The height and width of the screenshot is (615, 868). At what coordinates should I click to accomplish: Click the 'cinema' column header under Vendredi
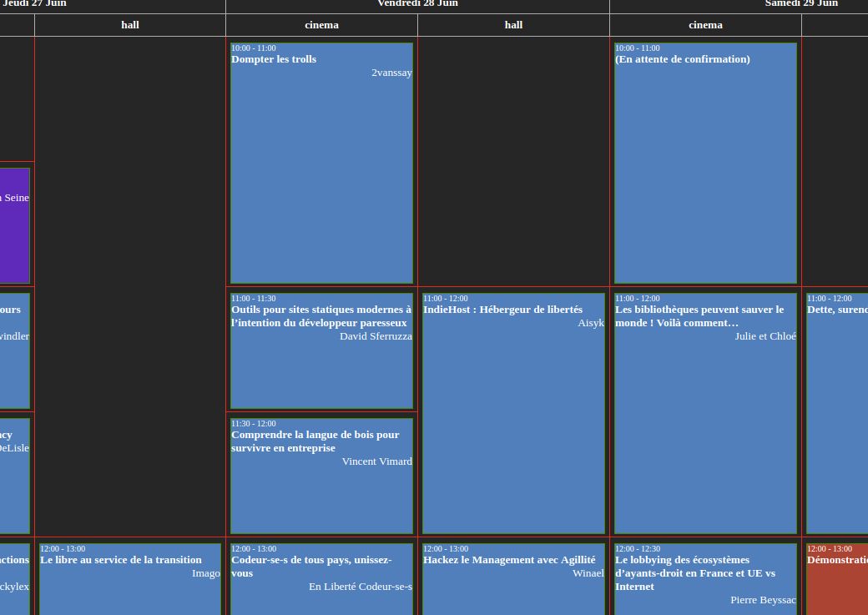pyautogui.click(x=321, y=25)
